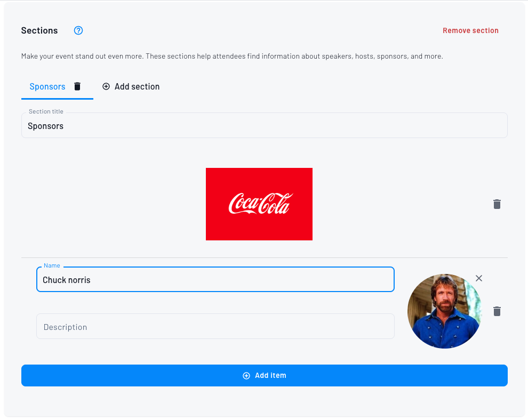Click the Remove section link
This screenshot has width=528, height=420.
pyautogui.click(x=470, y=30)
